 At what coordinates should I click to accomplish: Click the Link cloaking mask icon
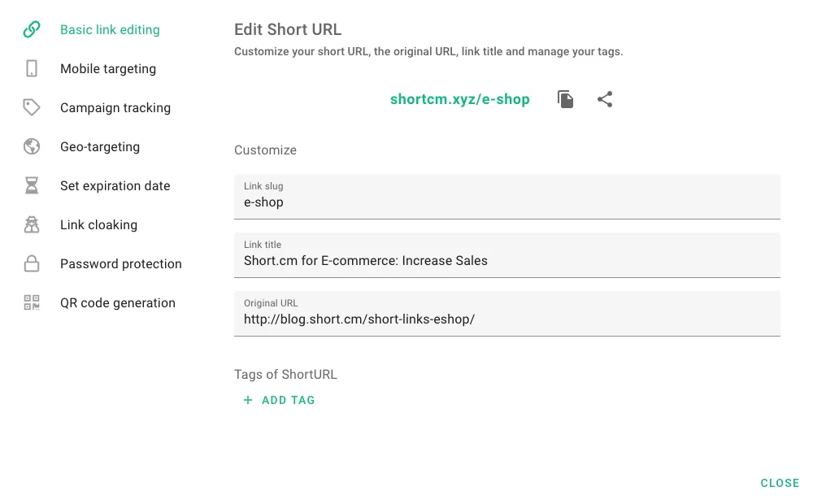coord(31,224)
